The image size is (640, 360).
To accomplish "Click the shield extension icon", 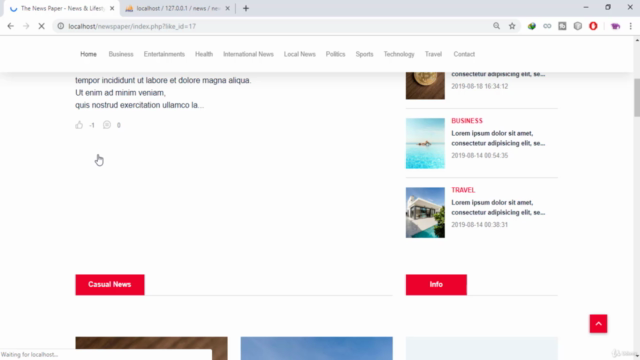I will [578, 26].
